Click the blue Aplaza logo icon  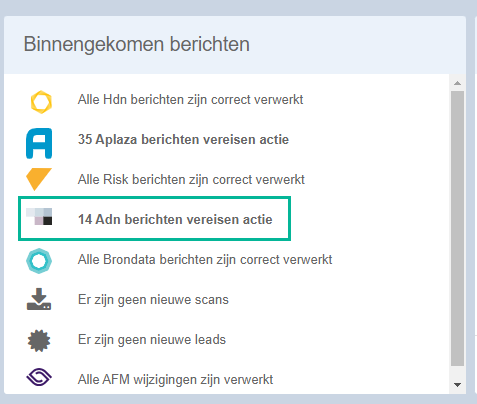39,143
